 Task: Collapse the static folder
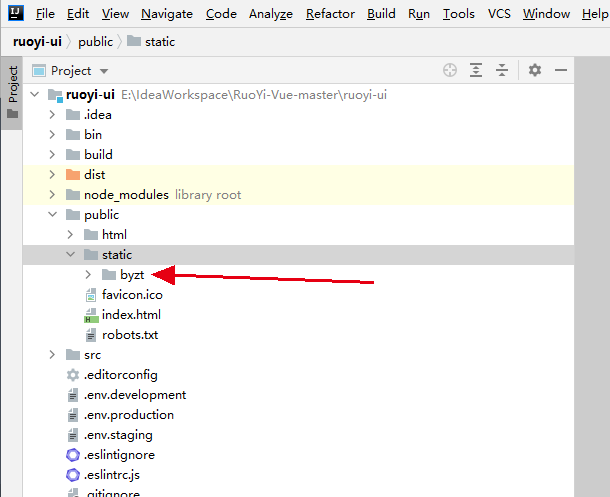click(70, 255)
